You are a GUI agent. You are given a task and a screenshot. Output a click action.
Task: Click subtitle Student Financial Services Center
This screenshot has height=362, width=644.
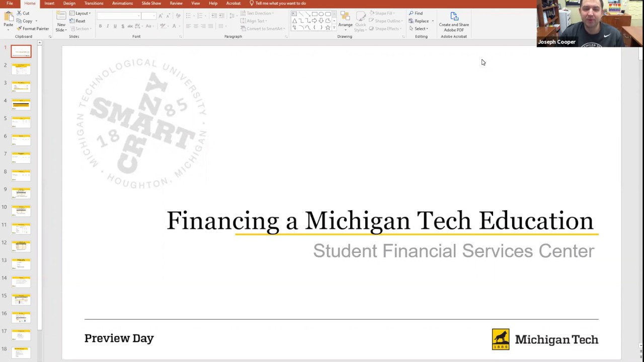pyautogui.click(x=454, y=251)
